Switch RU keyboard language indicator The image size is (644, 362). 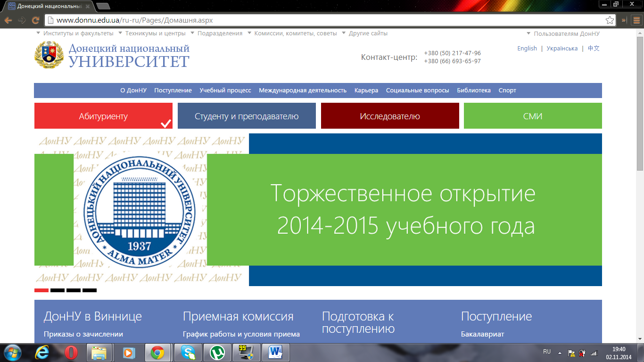tap(547, 352)
